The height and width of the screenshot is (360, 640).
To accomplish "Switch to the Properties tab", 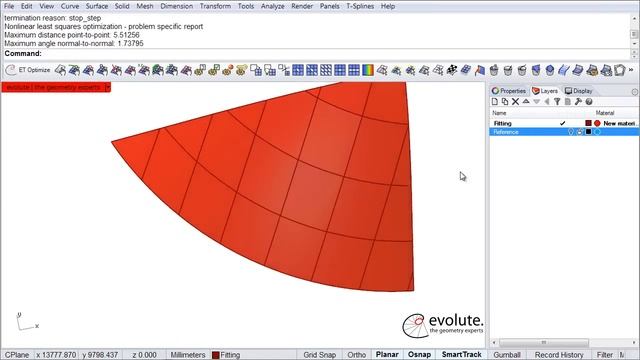I will click(509, 91).
